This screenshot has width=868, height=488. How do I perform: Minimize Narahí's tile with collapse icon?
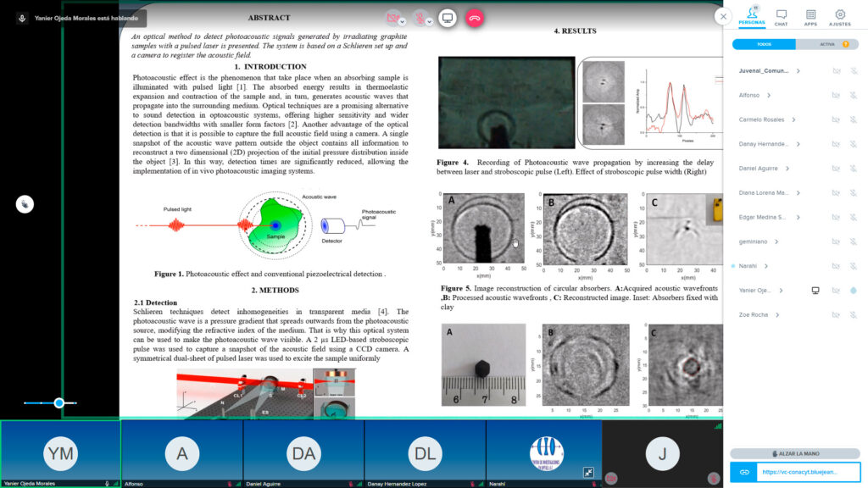click(x=589, y=472)
